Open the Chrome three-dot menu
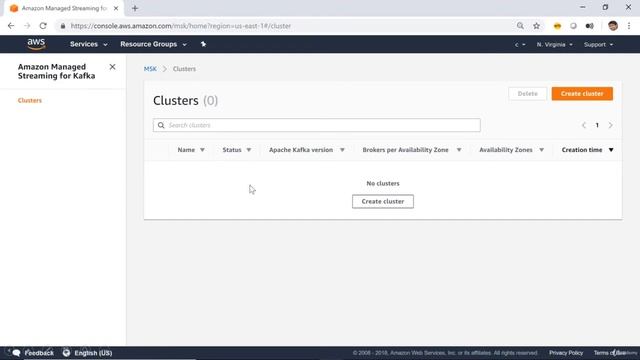Viewport: 640px width, 360px height. [629, 26]
